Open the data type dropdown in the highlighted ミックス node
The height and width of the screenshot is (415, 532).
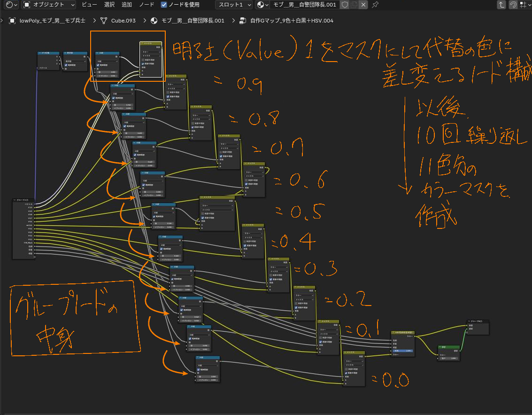pos(151,52)
